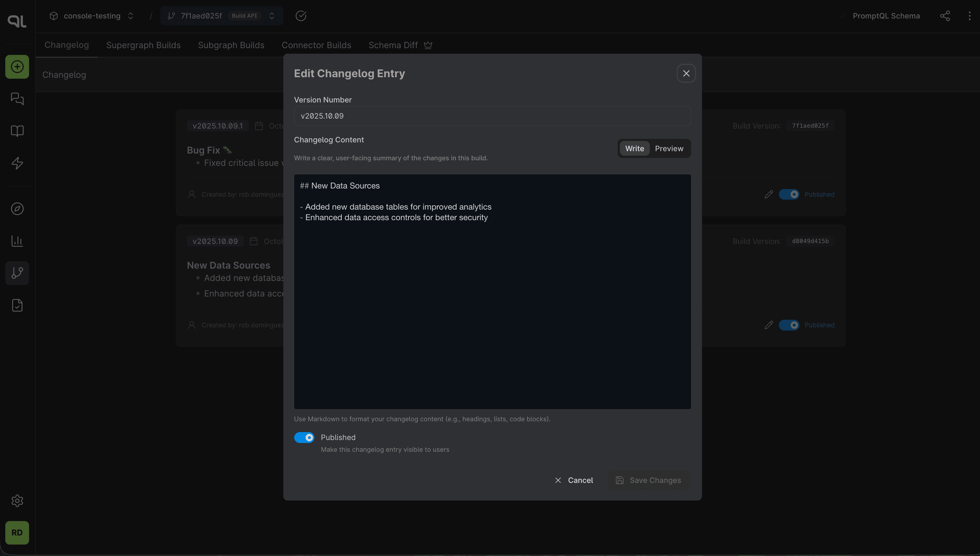The width and height of the screenshot is (980, 556).
Task: Click the Save Changes button
Action: 649,480
